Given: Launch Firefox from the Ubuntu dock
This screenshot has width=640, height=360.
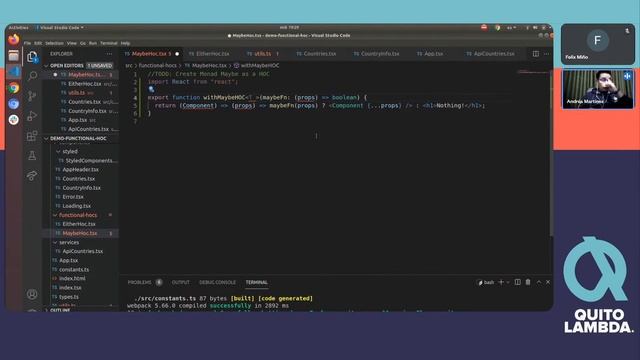Looking at the screenshot, I should pos(14,40).
